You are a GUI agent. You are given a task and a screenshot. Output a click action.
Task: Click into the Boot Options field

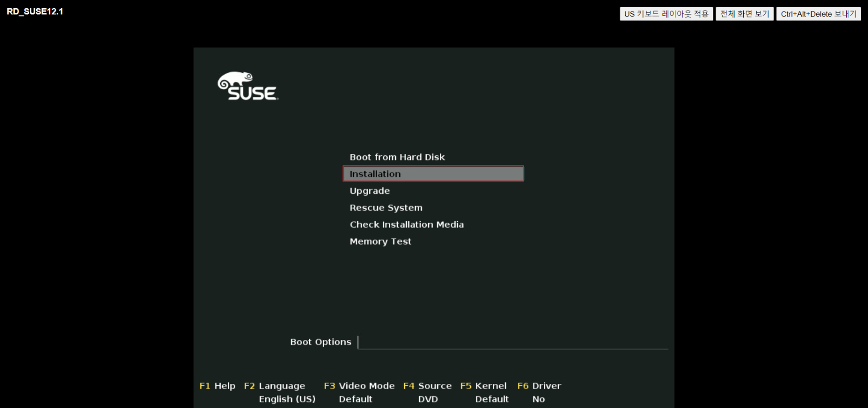pos(513,342)
